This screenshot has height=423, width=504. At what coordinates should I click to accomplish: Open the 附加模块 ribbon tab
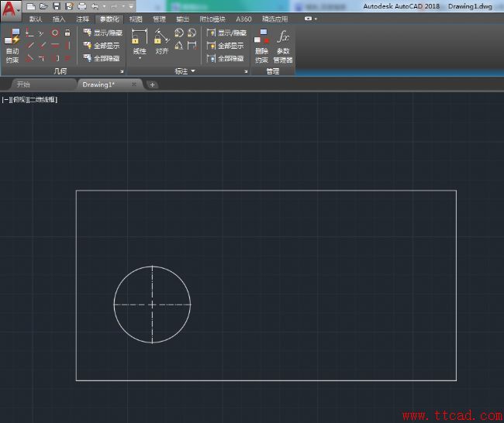pos(212,19)
